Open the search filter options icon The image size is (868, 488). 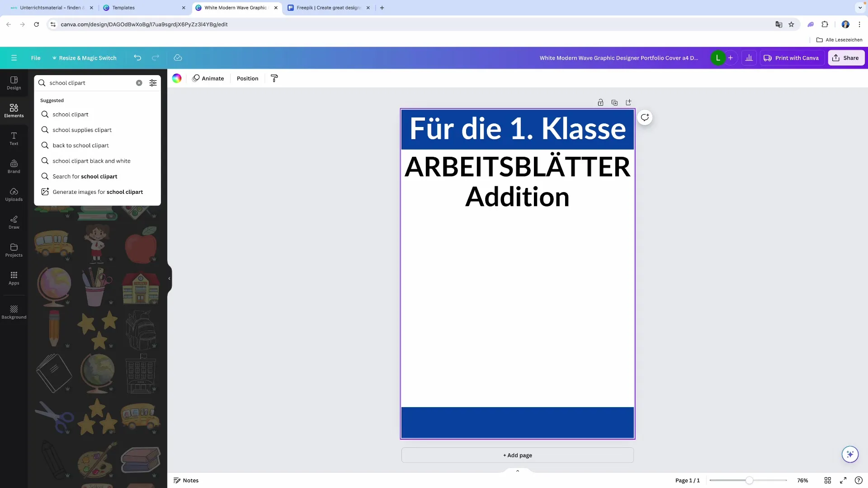click(x=153, y=83)
